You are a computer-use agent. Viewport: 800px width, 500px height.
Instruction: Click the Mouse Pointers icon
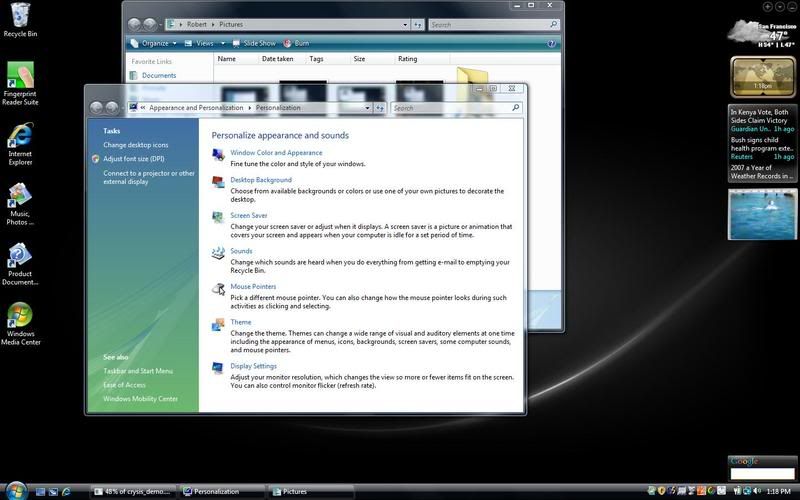tap(218, 289)
